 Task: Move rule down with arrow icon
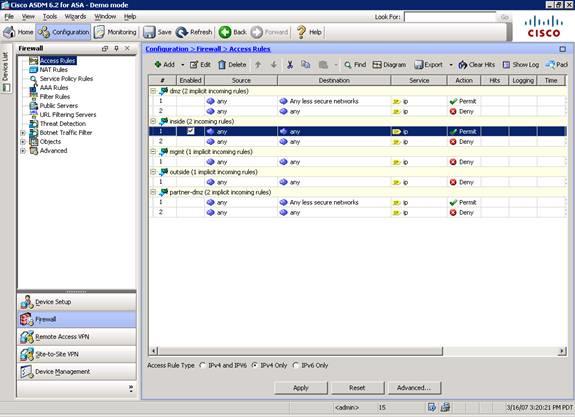[x=274, y=65]
